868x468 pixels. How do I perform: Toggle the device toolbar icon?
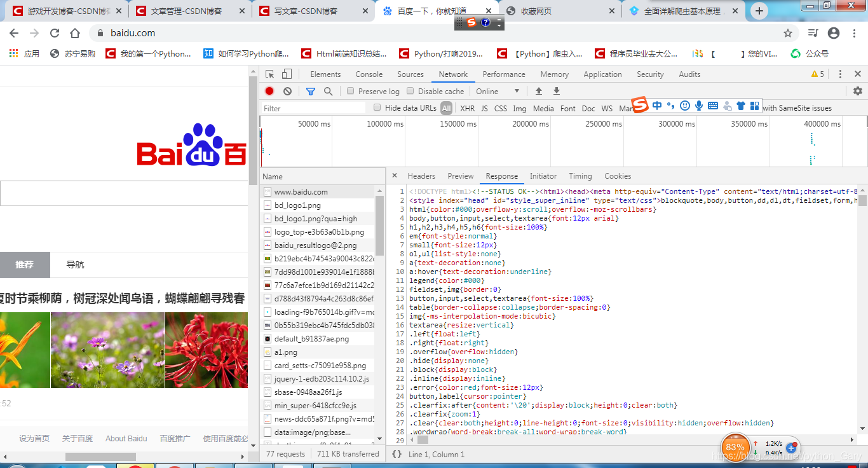[287, 74]
